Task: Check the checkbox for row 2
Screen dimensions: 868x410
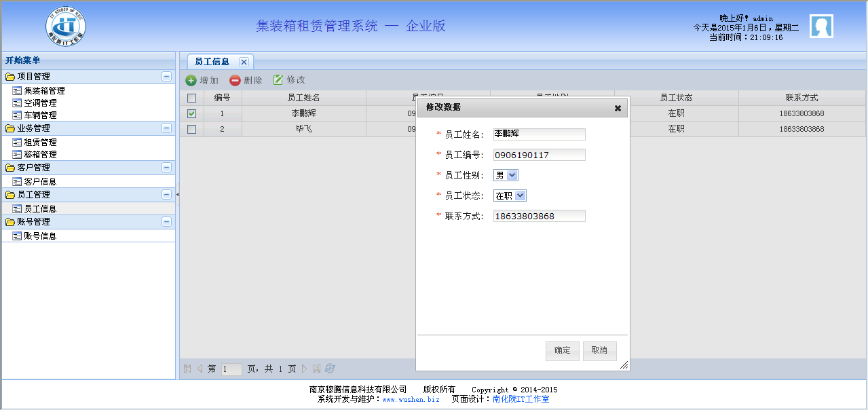Action: [191, 129]
